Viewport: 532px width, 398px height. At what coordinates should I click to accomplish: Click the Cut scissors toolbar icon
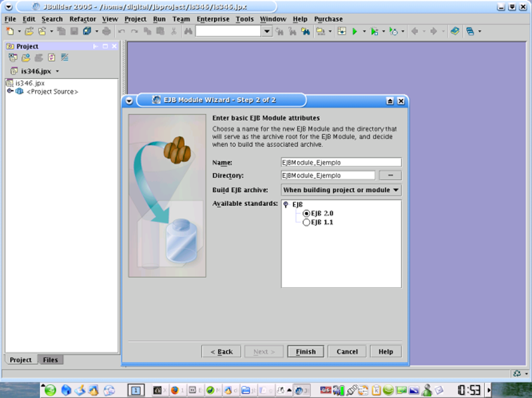click(x=174, y=31)
